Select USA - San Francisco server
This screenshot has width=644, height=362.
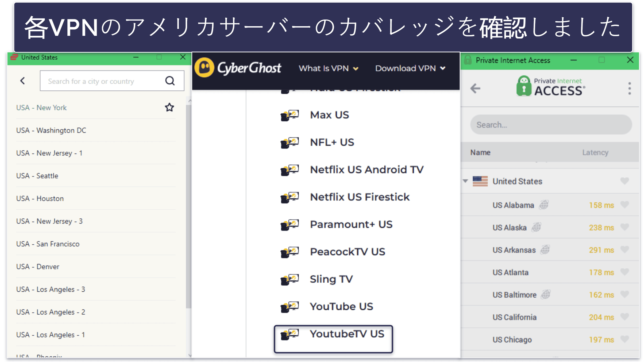[96, 244]
